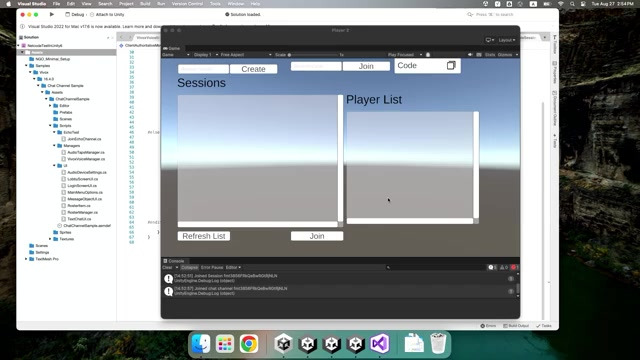The height and width of the screenshot is (360, 640).
Task: Select the Prefabs folder in the Solution tree
Action: [66, 112]
